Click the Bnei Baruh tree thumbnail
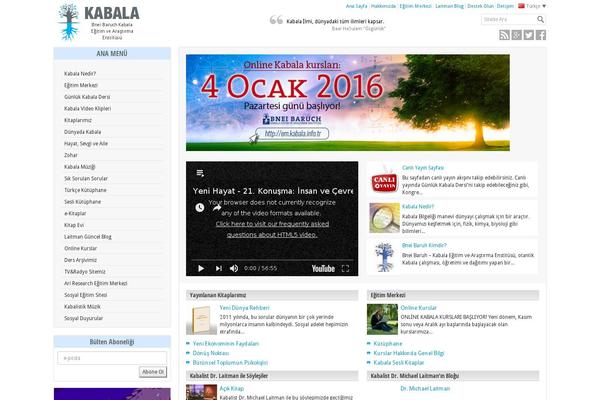Viewport: 600px width, 400px height. (385, 257)
